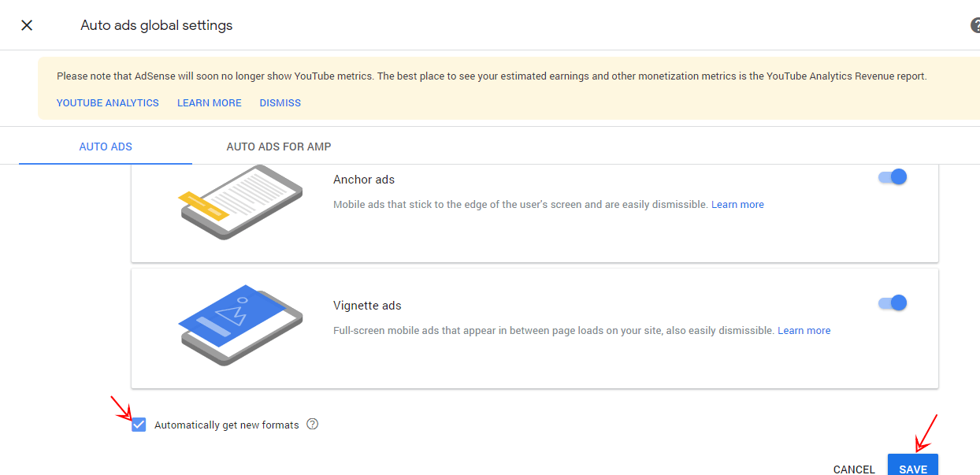Image resolution: width=980 pixels, height=475 pixels.
Task: Disable the Vignette ads switch
Action: pos(893,302)
